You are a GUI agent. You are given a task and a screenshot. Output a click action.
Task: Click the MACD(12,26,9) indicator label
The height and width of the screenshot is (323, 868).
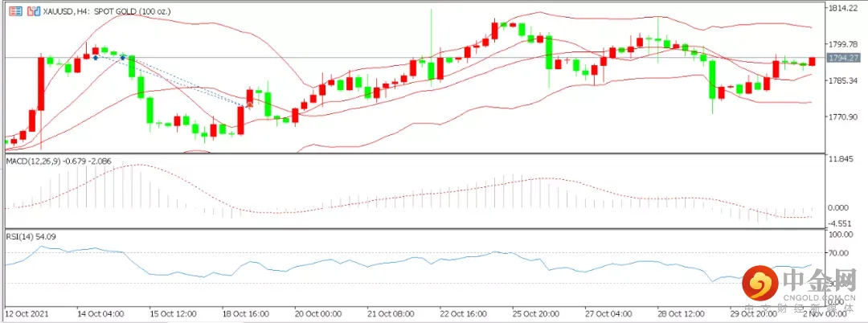click(x=58, y=161)
